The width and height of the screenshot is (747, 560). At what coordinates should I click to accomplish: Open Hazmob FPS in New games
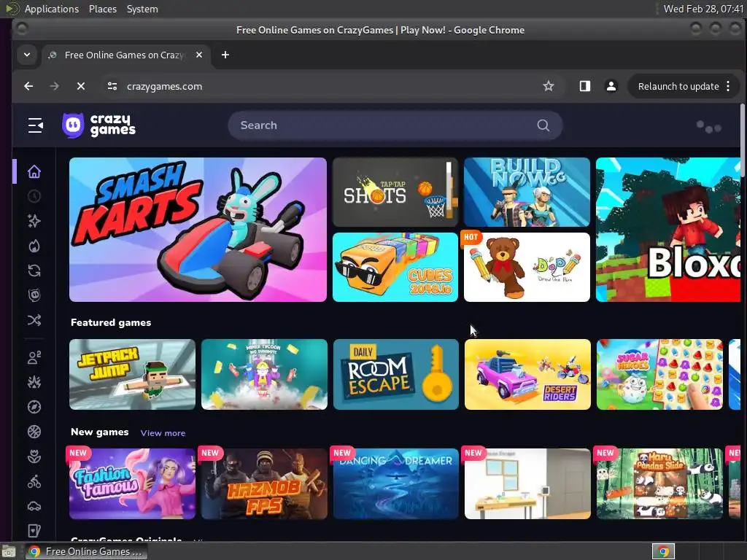pyautogui.click(x=264, y=484)
